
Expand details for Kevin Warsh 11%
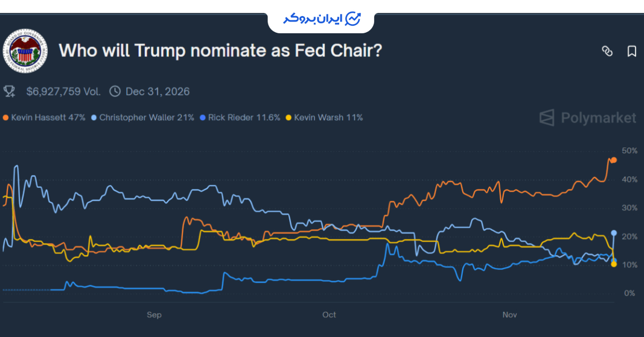pyautogui.click(x=326, y=118)
